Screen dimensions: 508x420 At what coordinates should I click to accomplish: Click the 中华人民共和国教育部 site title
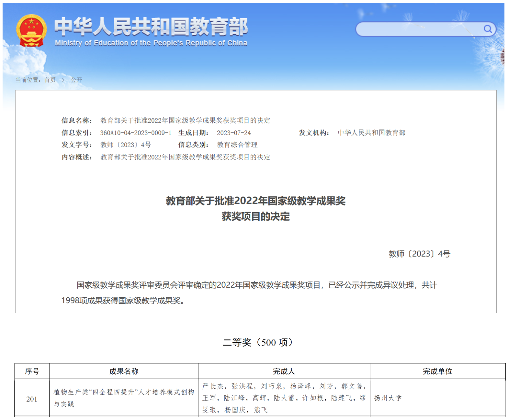coord(151,27)
